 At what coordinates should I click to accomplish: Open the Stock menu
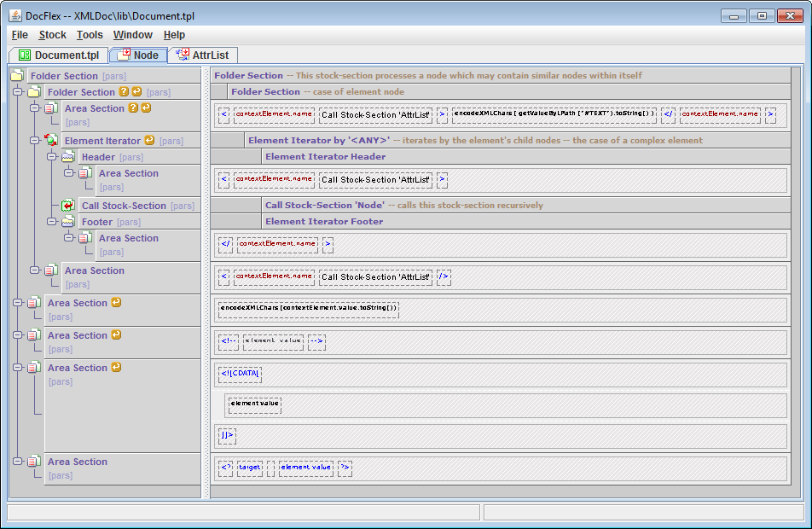[x=52, y=35]
